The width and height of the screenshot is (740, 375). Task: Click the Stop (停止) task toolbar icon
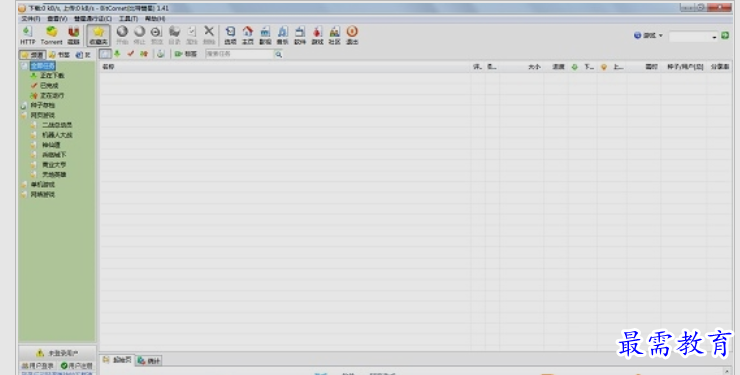139,35
